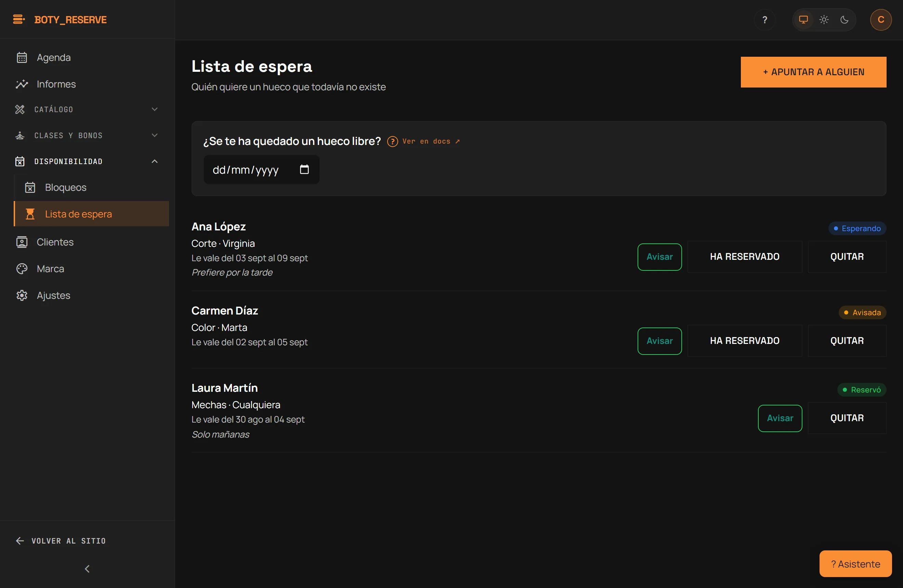The height and width of the screenshot is (588, 903).
Task: Expand the Catálogo section chevron
Action: point(154,109)
